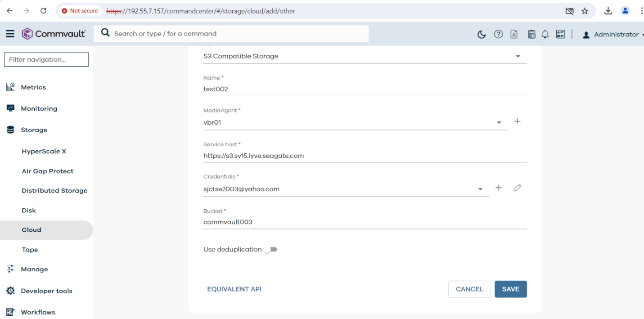Open the Administrator user menu
The width and height of the screenshot is (644, 319).
pos(612,35)
